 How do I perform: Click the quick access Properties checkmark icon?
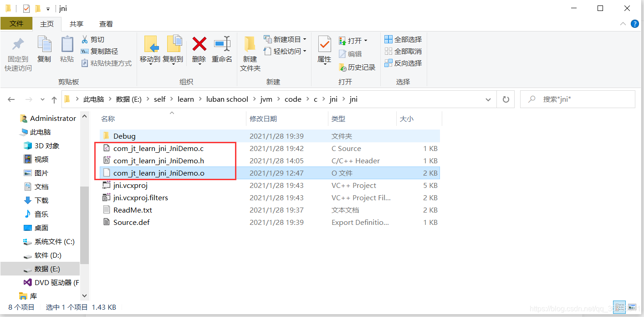[x=26, y=8]
